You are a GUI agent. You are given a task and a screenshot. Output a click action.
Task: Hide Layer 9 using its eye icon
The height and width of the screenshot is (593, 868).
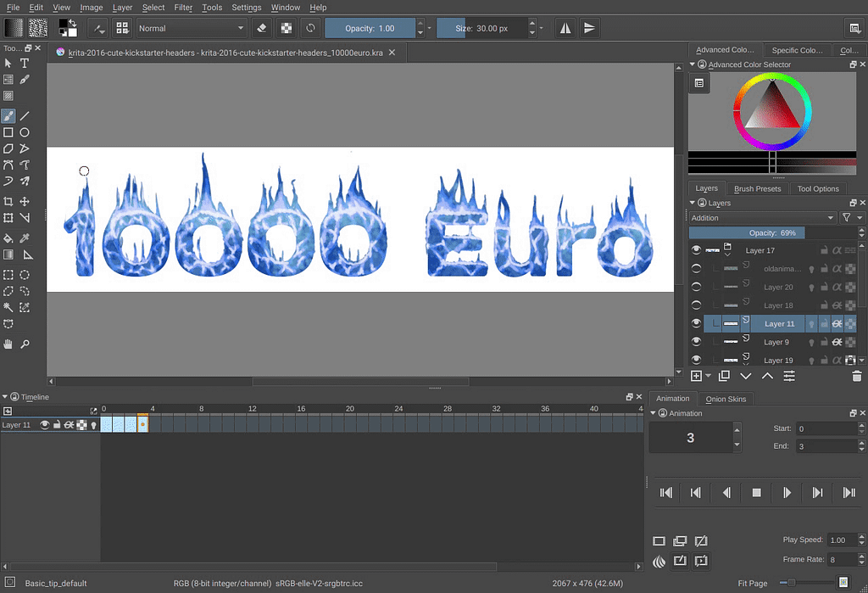click(x=697, y=342)
